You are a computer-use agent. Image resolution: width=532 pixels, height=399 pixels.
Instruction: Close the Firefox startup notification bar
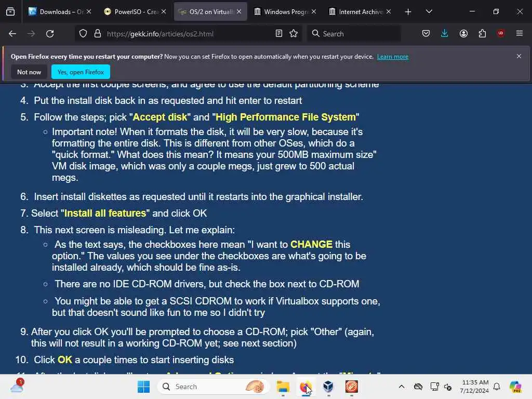[x=519, y=56]
